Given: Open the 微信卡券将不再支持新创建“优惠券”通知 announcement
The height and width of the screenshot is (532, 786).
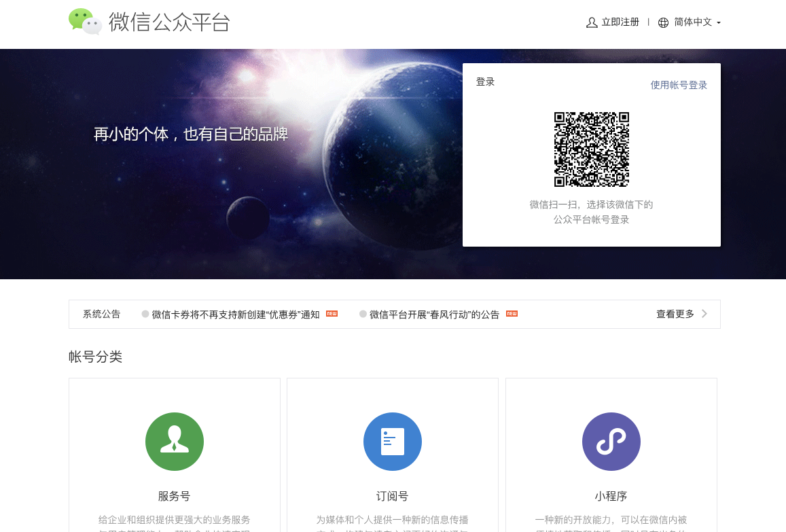Looking at the screenshot, I should point(236,315).
